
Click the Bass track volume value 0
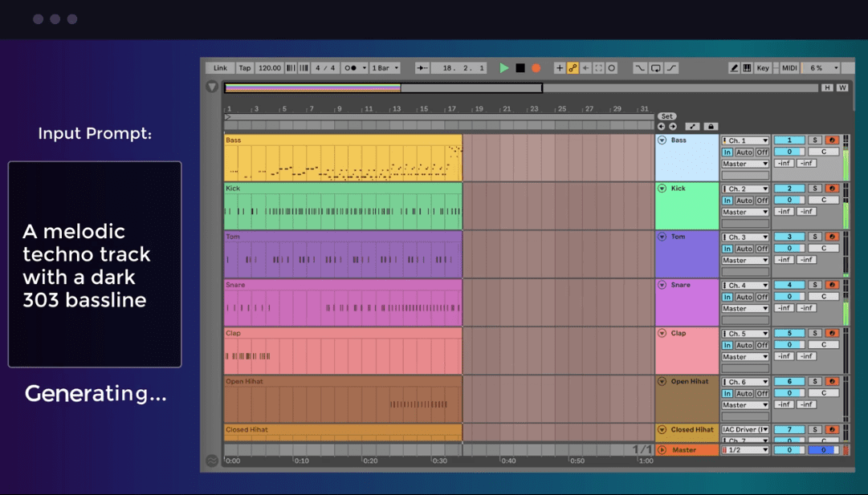(789, 152)
